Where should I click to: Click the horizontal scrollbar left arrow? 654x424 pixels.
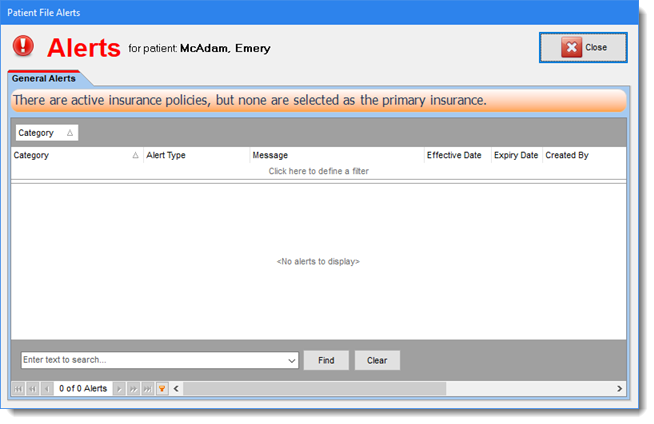click(x=176, y=389)
